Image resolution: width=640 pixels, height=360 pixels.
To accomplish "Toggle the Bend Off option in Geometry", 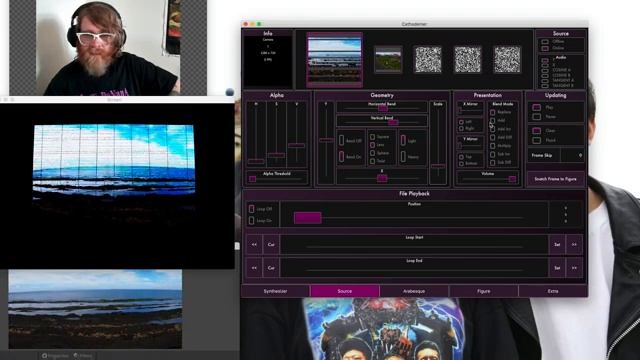I will [342, 140].
